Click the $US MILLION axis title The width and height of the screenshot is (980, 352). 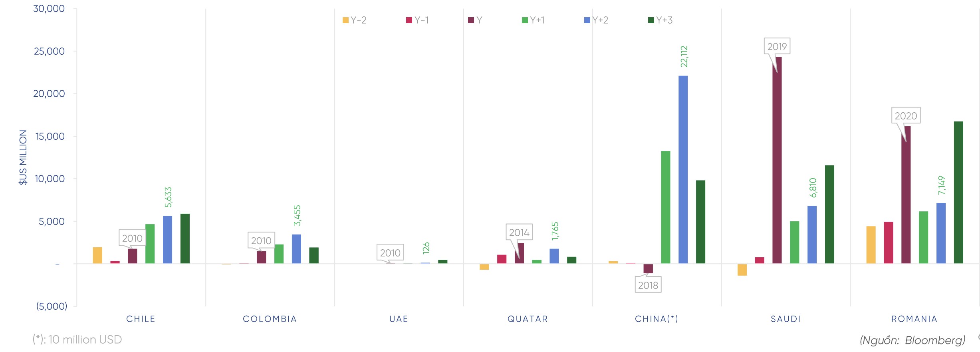coord(23,157)
